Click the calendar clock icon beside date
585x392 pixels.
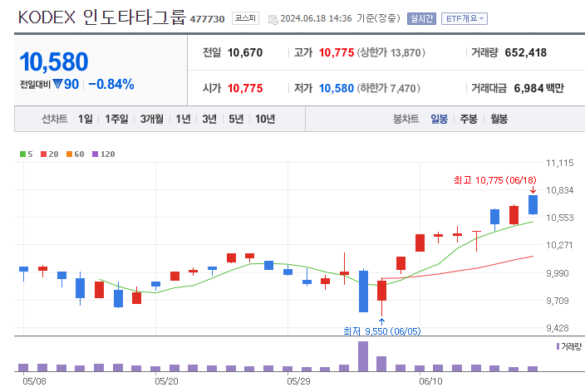tap(273, 19)
